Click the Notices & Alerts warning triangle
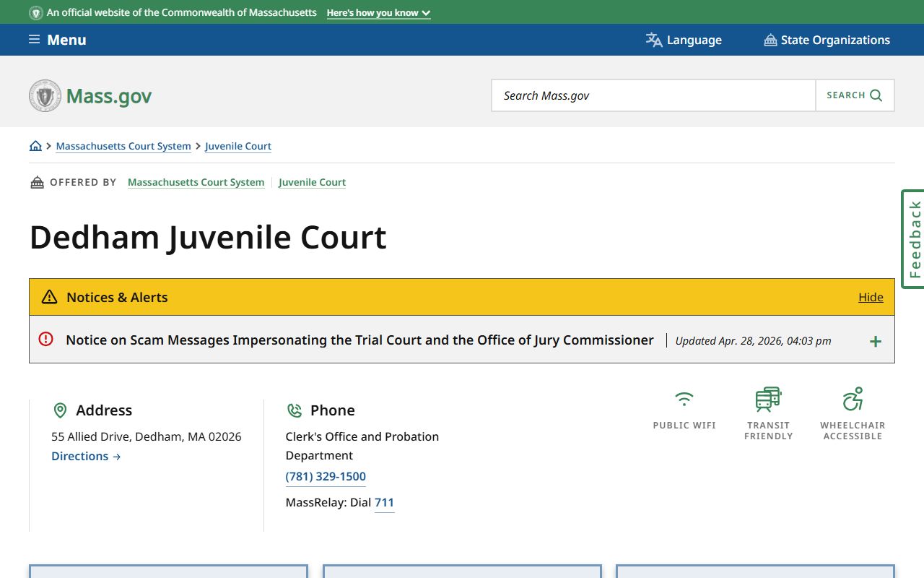The width and height of the screenshot is (924, 578). click(x=49, y=297)
